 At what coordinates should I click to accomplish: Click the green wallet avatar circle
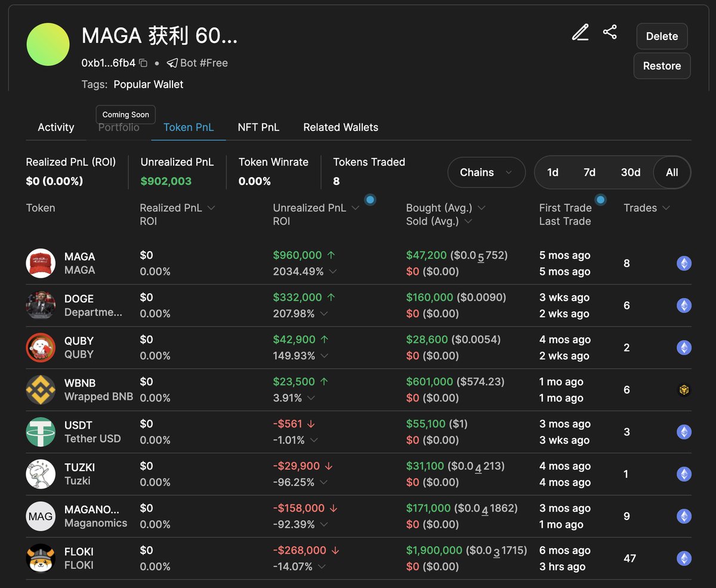(x=48, y=45)
